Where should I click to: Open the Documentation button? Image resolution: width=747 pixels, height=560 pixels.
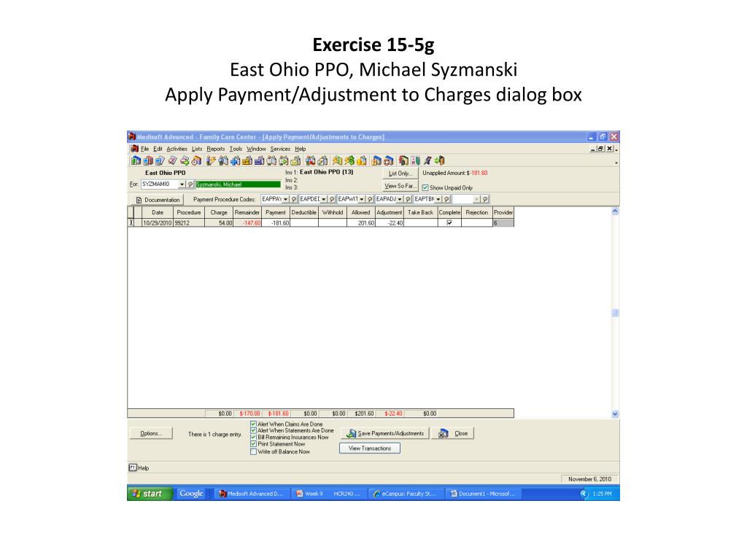click(158, 200)
